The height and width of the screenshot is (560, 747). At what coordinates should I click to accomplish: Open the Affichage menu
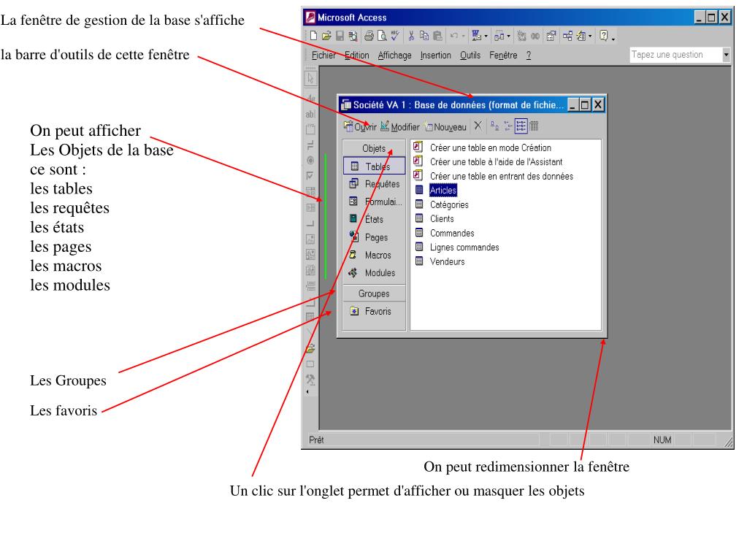(394, 55)
